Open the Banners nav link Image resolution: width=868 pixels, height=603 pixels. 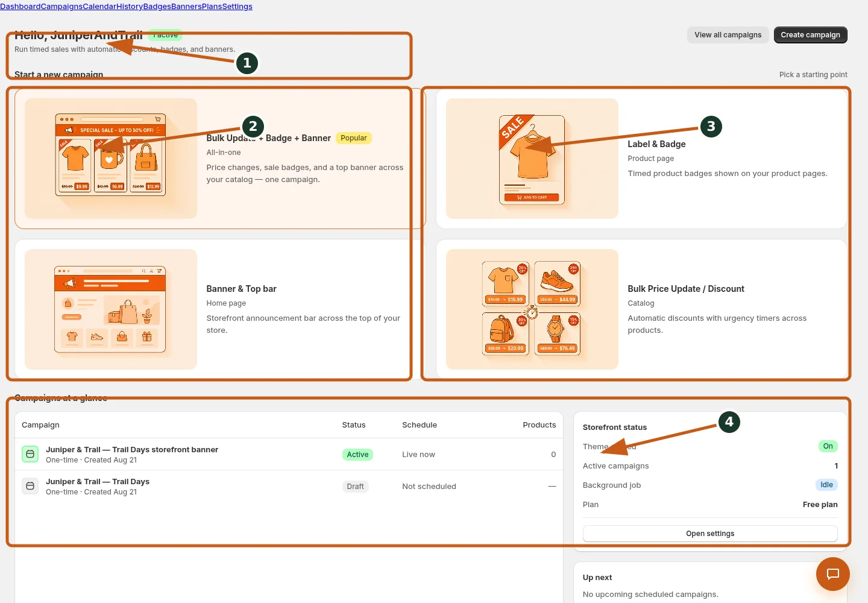pyautogui.click(x=187, y=6)
